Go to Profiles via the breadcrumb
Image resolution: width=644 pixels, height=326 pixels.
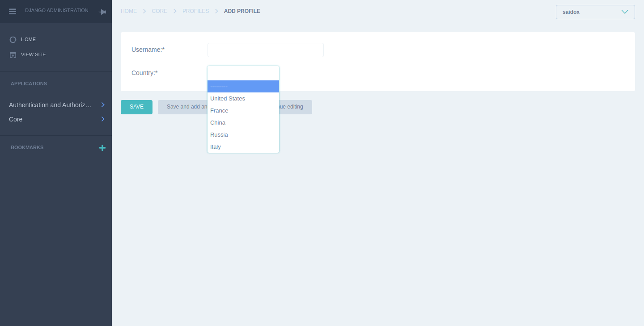[x=195, y=11]
